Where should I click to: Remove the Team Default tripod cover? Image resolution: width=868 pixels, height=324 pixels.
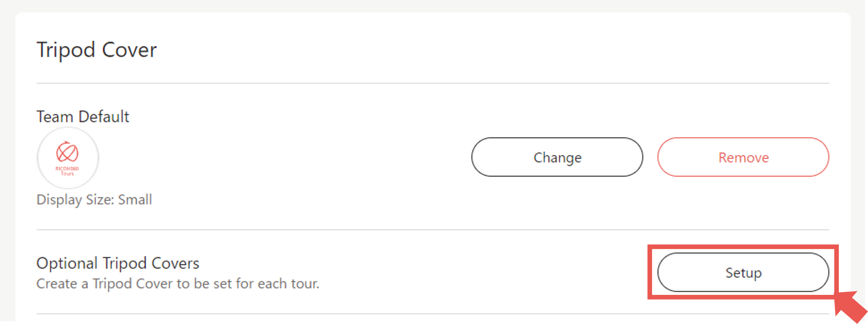click(743, 157)
